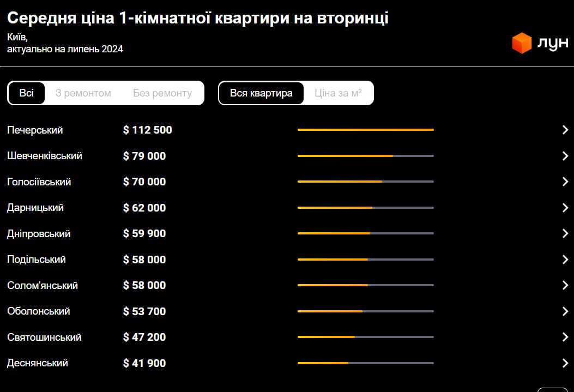This screenshot has height=392, width=574.
Task: Enable the Без ремонту filter
Action: (x=162, y=93)
